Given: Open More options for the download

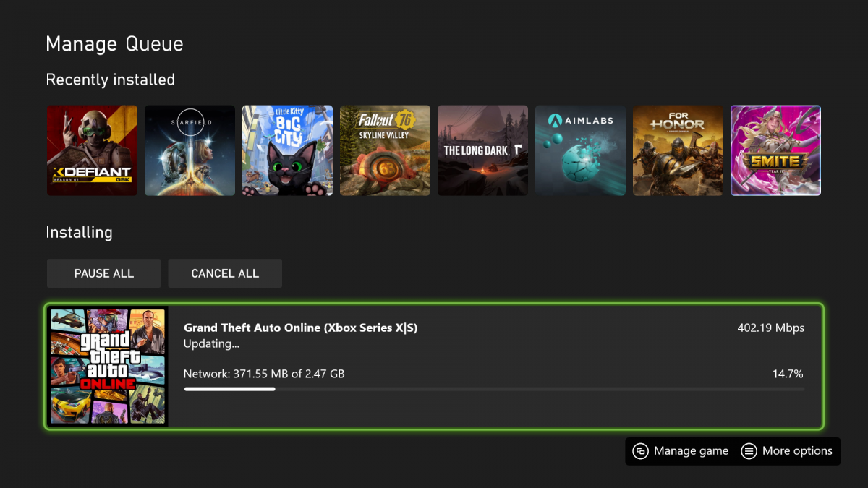Looking at the screenshot, I should (x=787, y=451).
